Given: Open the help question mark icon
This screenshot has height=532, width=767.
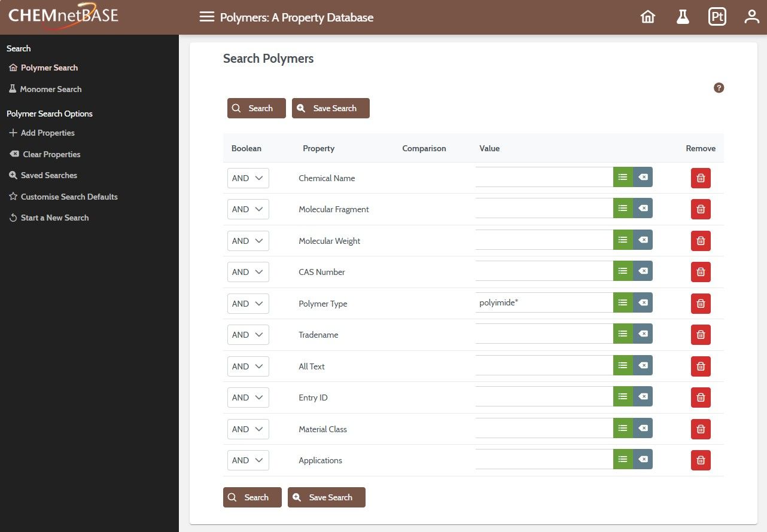Looking at the screenshot, I should [719, 88].
